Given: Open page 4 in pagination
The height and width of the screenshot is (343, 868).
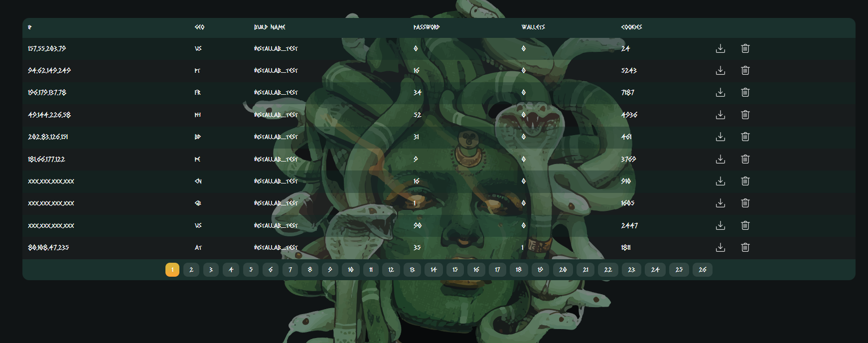Looking at the screenshot, I should pos(231,270).
